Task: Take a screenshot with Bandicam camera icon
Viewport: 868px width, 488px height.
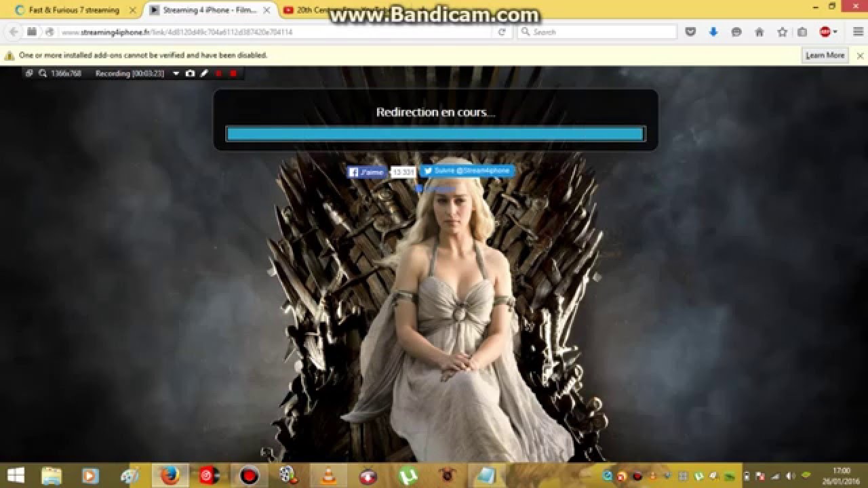Action: tap(191, 73)
